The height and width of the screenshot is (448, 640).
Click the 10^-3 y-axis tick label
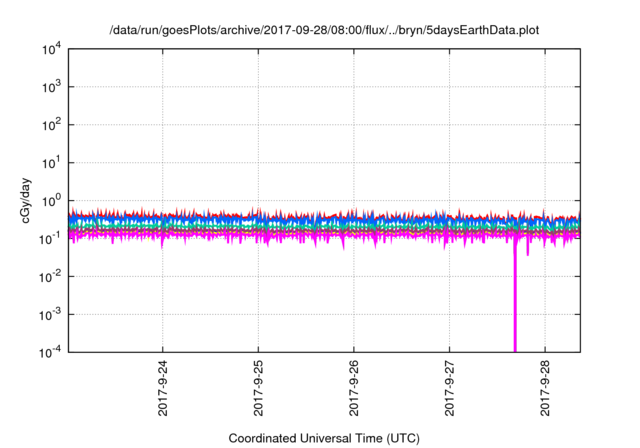tap(50, 315)
